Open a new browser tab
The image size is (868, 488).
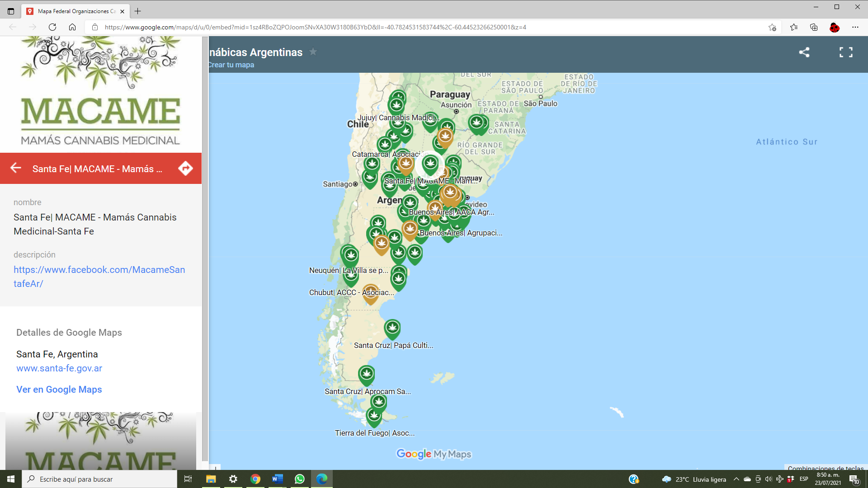click(138, 11)
